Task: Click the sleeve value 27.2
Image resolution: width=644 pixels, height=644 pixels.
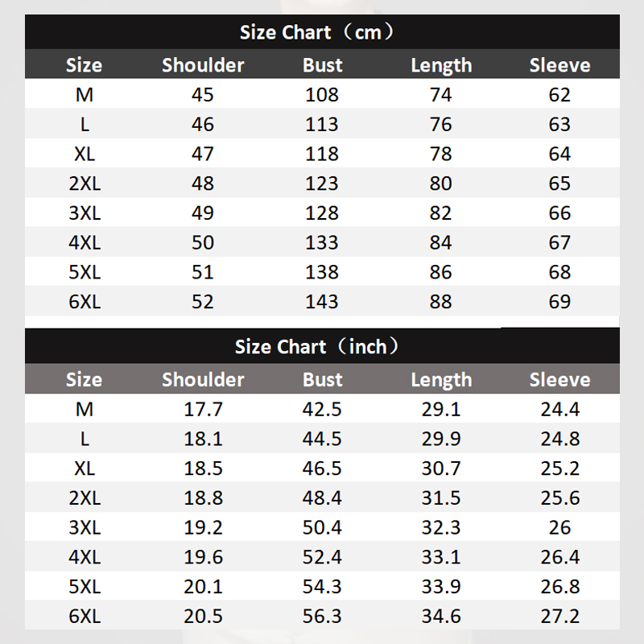Action: [x=559, y=617]
